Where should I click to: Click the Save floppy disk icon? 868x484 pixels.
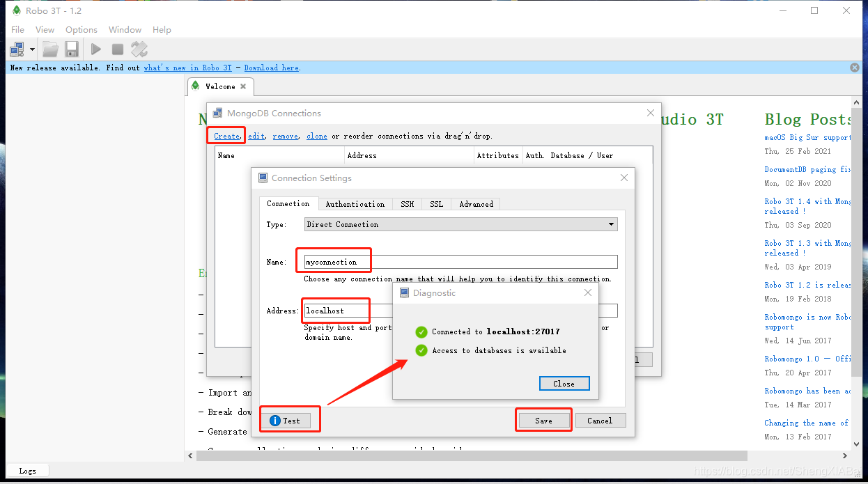(x=71, y=49)
